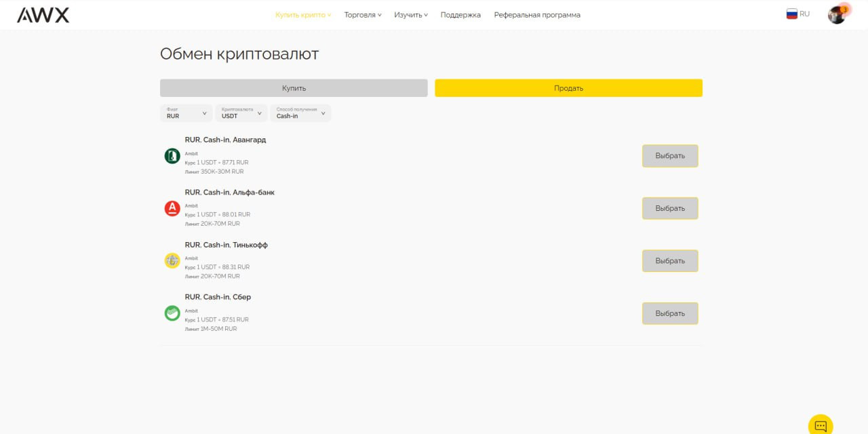Image resolution: width=868 pixels, height=434 pixels.
Task: Expand the Изучить menu
Action: 410,15
